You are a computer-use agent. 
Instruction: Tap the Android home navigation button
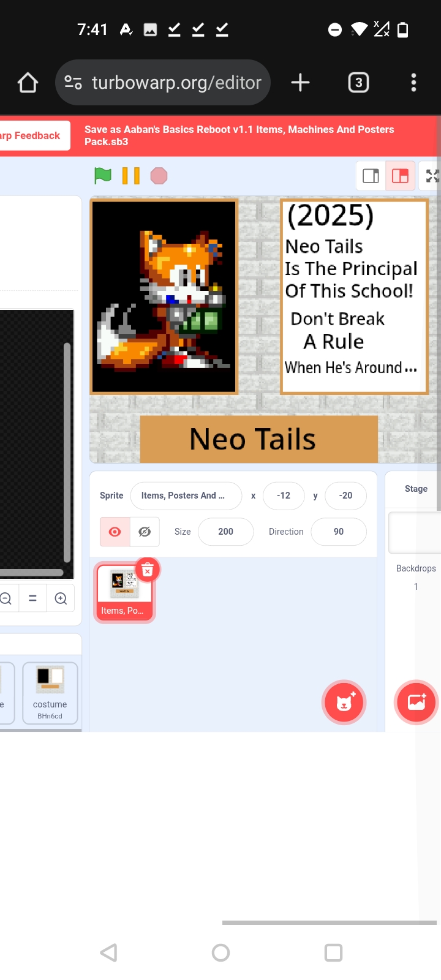point(221,952)
